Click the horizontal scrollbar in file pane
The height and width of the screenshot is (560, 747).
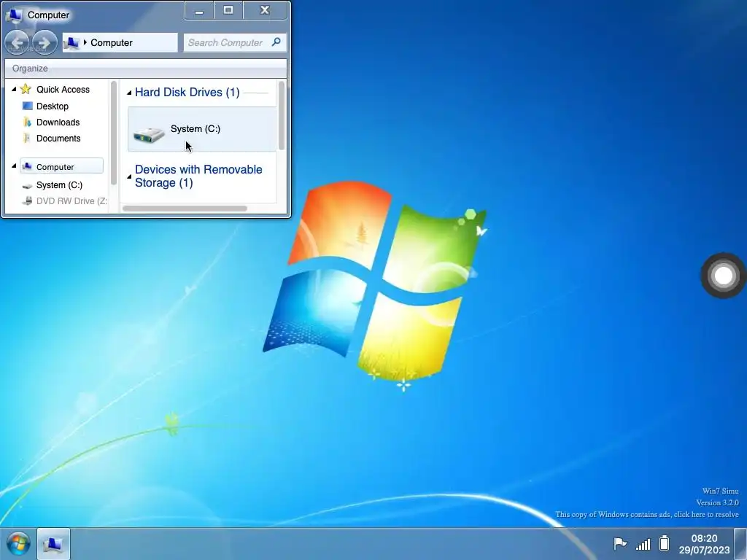click(x=185, y=208)
